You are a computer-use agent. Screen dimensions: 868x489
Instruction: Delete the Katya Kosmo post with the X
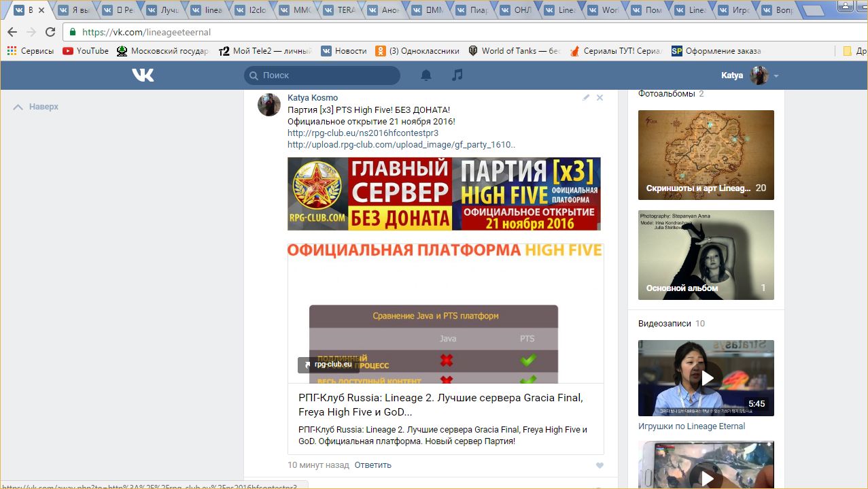pyautogui.click(x=600, y=98)
